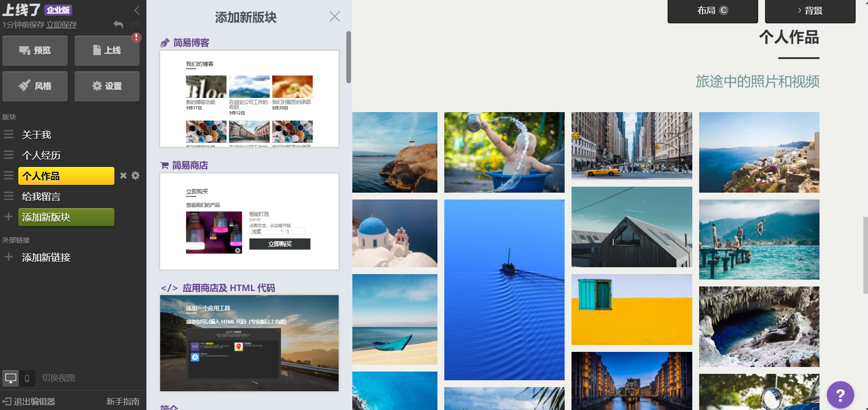868x410 pixels.
Task: Collapse the left sidebar with the chevron
Action: 137,10
